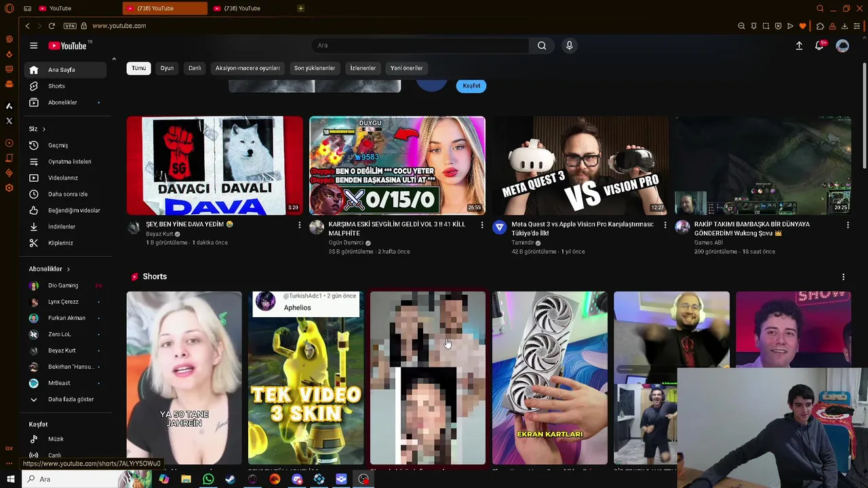Open the browser downloads icon

(x=844, y=26)
